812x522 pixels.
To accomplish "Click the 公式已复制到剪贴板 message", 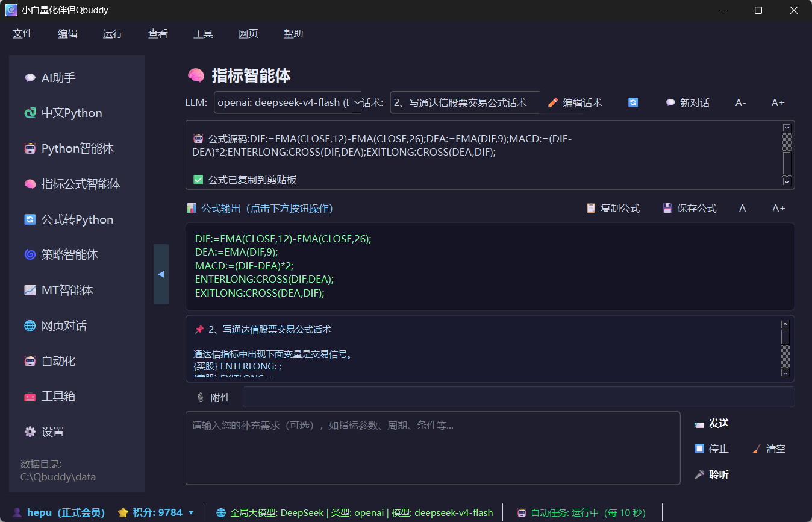I will 245,180.
